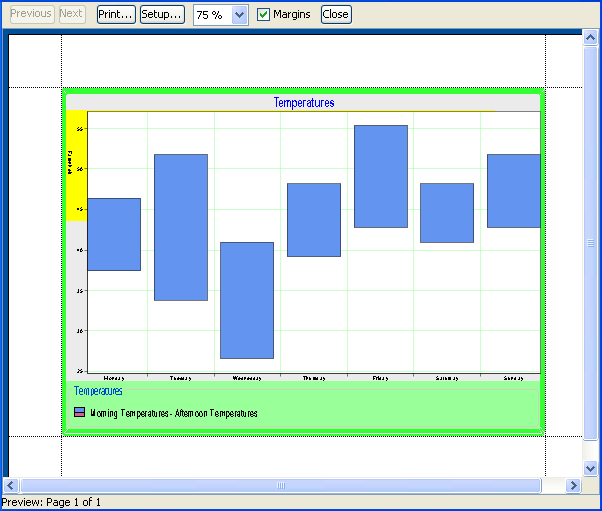
Task: Click the vertical scrollbar thumb
Action: (x=591, y=243)
